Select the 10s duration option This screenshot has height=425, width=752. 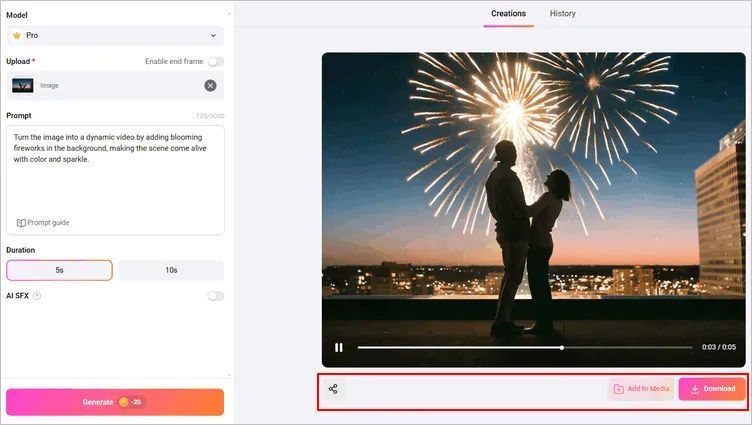tap(171, 270)
